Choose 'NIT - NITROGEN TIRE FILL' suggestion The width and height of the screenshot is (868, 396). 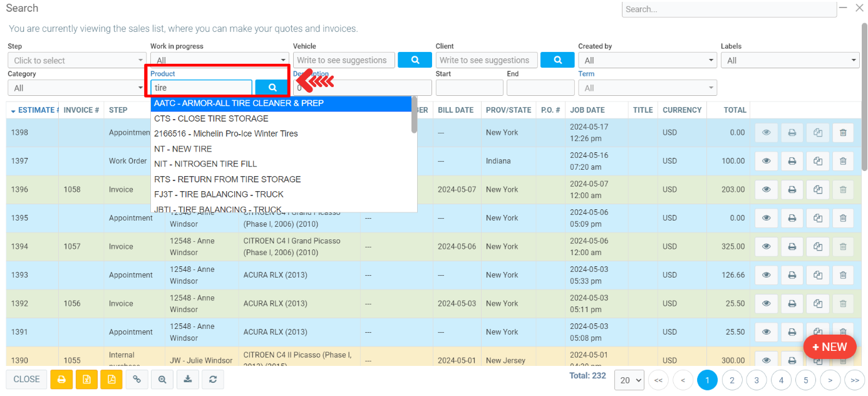[205, 164]
